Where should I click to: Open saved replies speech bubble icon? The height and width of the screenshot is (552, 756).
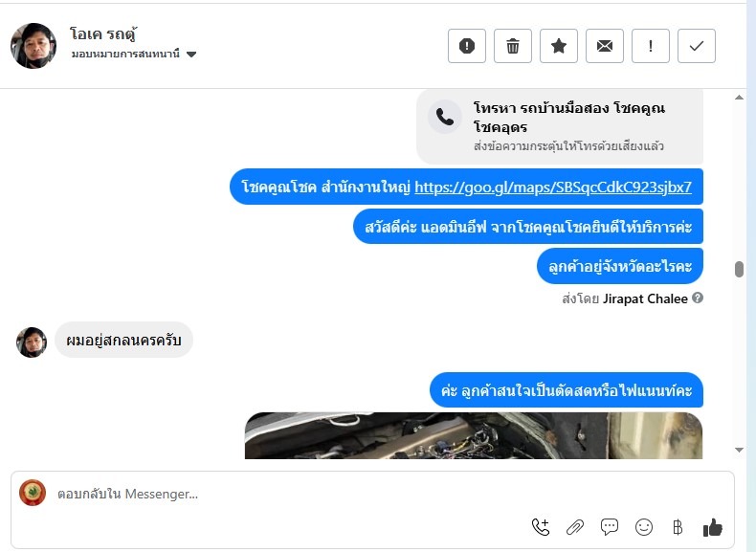pyautogui.click(x=610, y=527)
